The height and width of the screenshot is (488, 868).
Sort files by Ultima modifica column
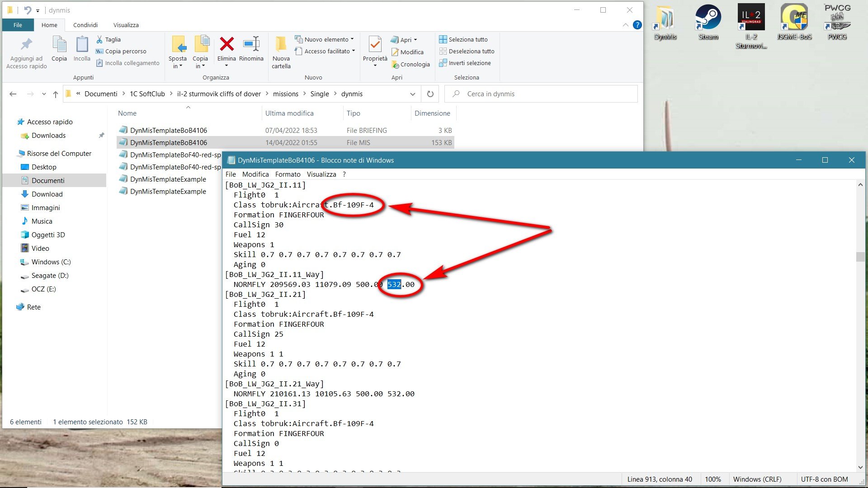coord(289,113)
